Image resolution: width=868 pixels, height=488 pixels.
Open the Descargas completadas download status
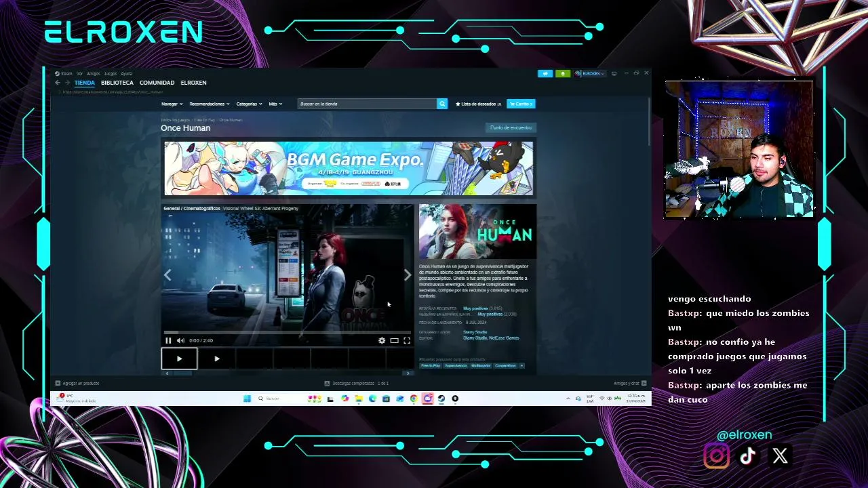(x=357, y=383)
